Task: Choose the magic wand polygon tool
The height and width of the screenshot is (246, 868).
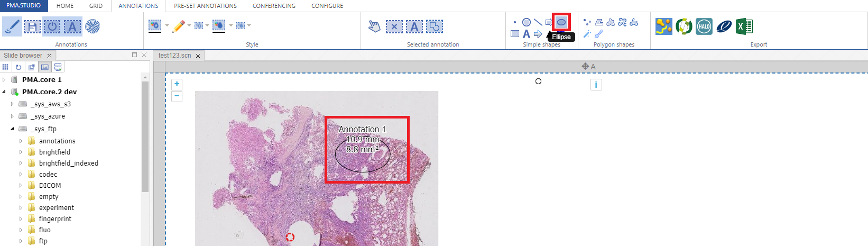Action: (587, 34)
